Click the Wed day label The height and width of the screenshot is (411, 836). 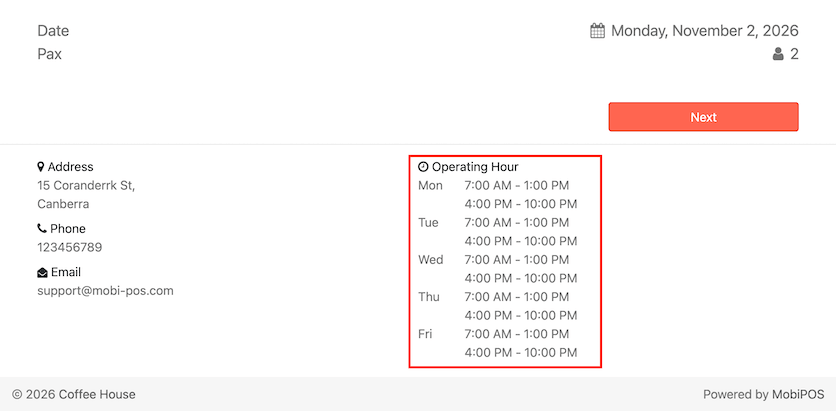tap(431, 260)
